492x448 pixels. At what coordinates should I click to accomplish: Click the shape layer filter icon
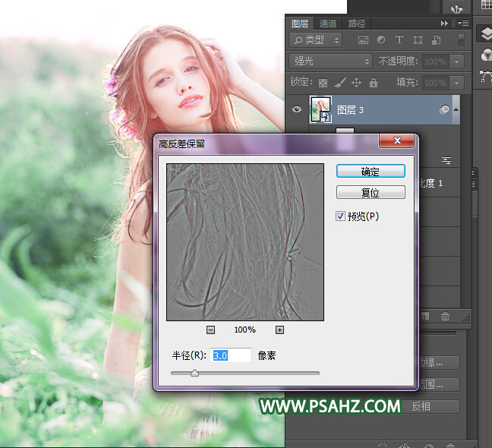(418, 40)
